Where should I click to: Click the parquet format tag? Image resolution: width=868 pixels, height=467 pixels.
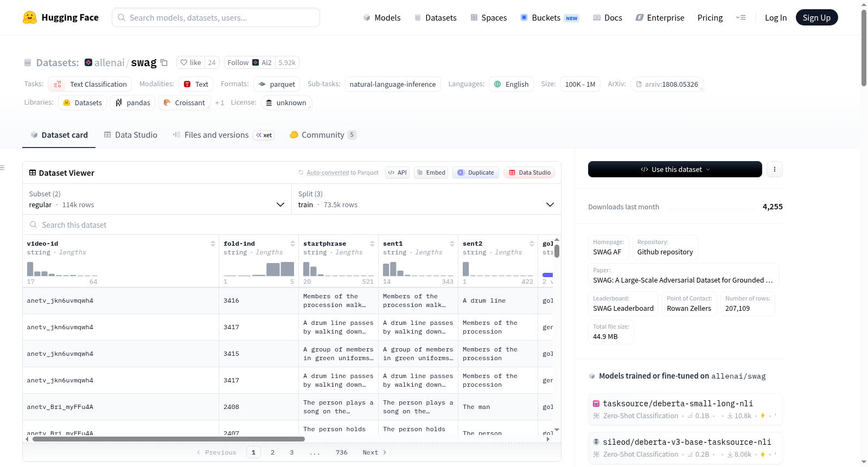coord(277,84)
